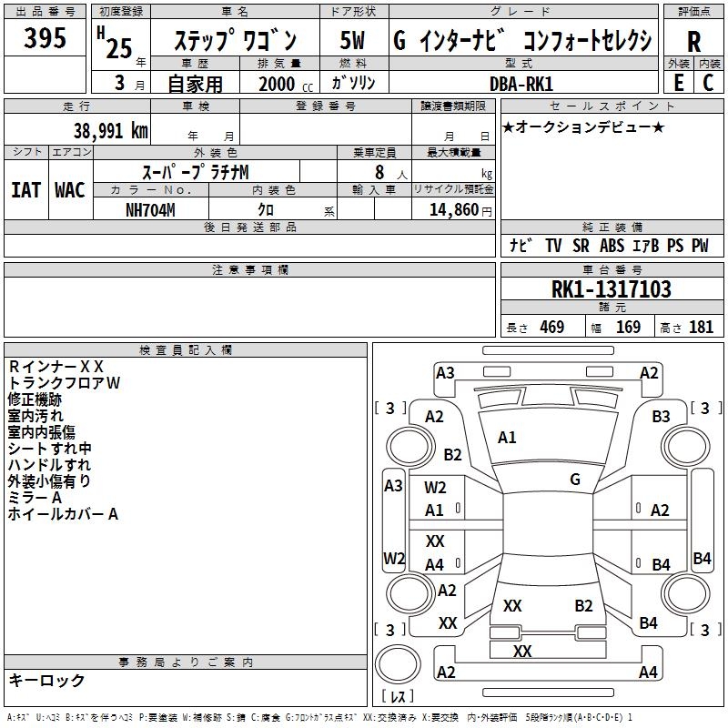Click the キーロック office notice text

(x=46, y=681)
